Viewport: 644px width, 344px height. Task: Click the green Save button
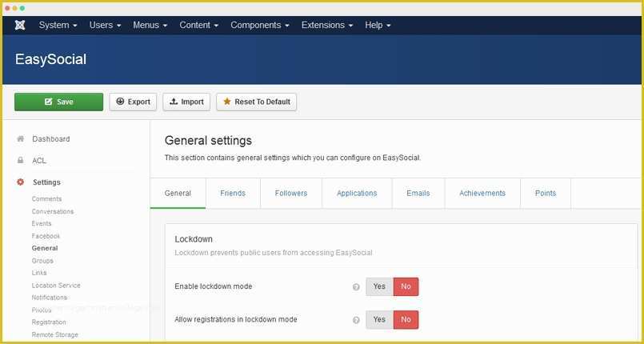[58, 102]
